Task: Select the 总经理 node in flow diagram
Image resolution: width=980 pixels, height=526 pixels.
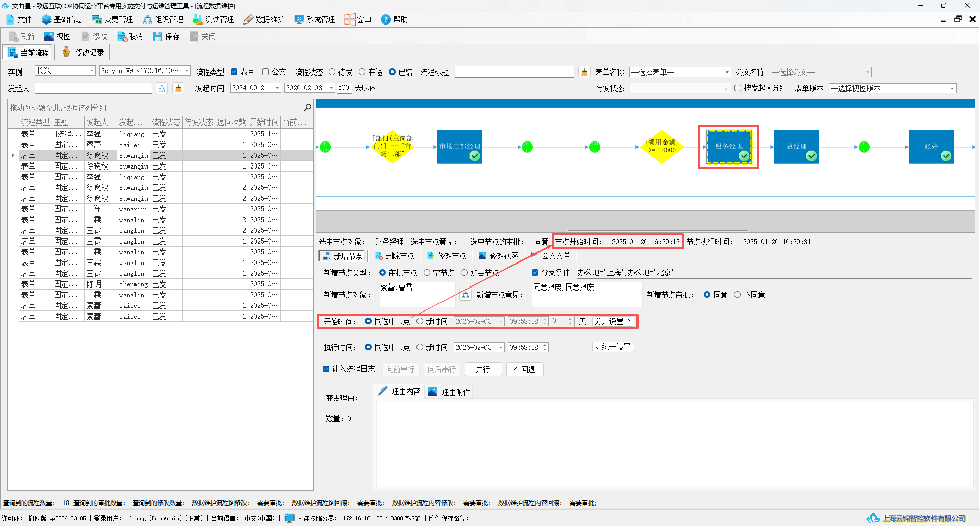Action: (796, 147)
